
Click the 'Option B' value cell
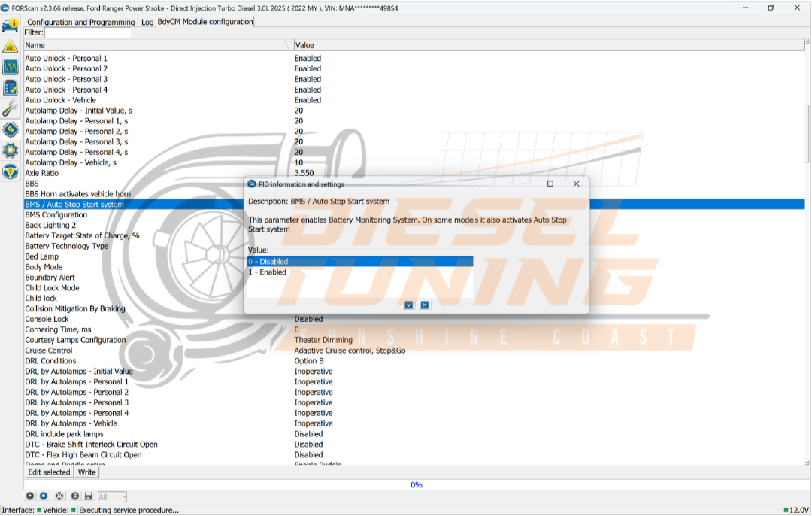pos(309,361)
